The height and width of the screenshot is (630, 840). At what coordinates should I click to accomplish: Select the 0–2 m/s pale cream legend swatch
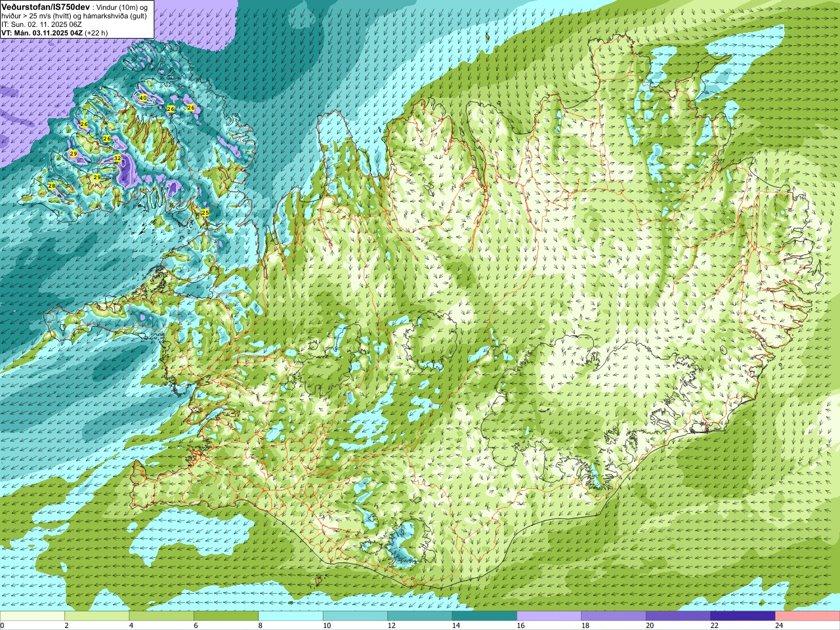click(33, 616)
